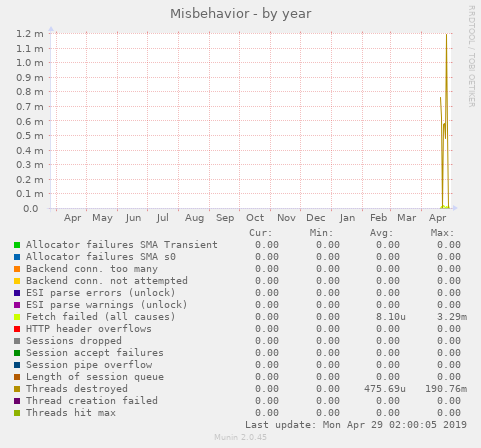Click the Fetch failed average value 8.10u
This screenshot has width=481, height=448.
pos(391,317)
